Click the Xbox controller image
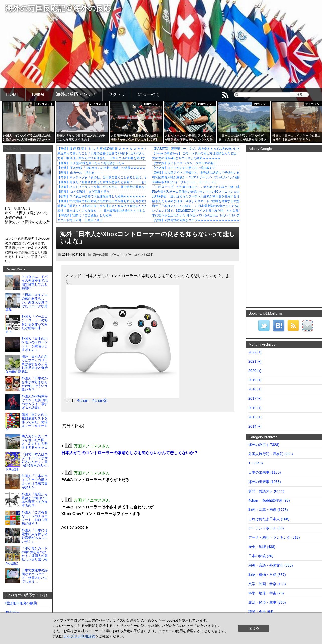The image size is (322, 644). click(123, 341)
